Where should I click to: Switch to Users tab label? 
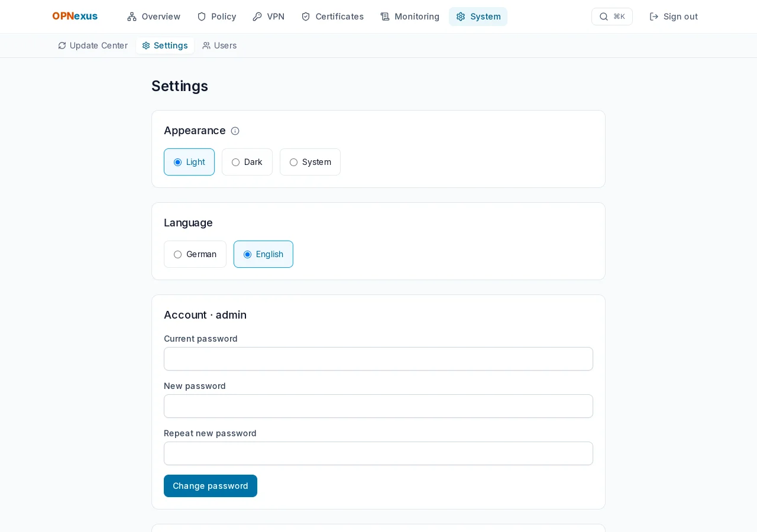[x=225, y=46]
